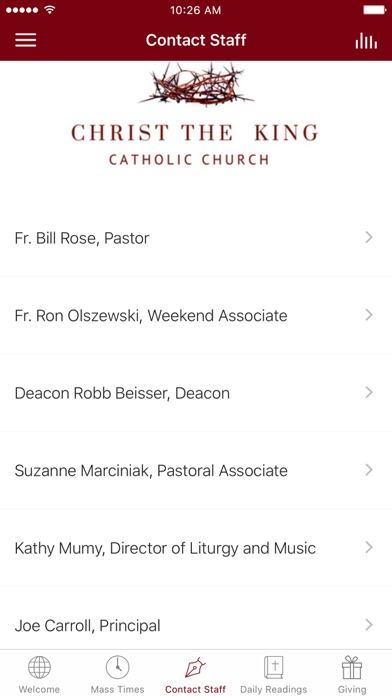This screenshot has width=392, height=696.
Task: Expand chevron beside Deacon Robb Beisser
Action: [x=369, y=392]
